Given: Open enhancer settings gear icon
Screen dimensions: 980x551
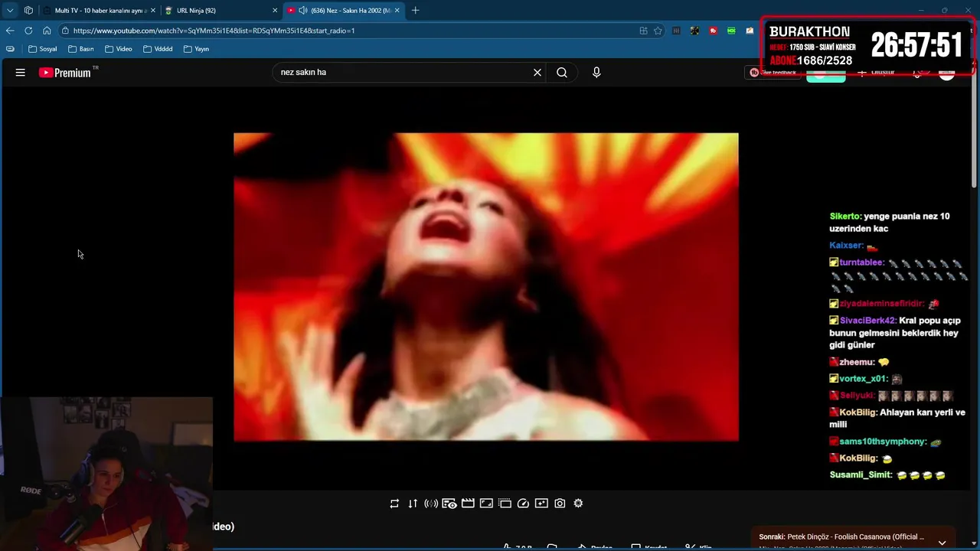Looking at the screenshot, I should pos(578,504).
